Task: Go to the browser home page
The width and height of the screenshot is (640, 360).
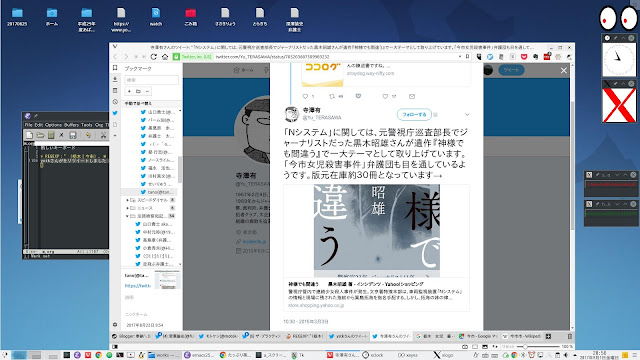Action: [x=165, y=57]
